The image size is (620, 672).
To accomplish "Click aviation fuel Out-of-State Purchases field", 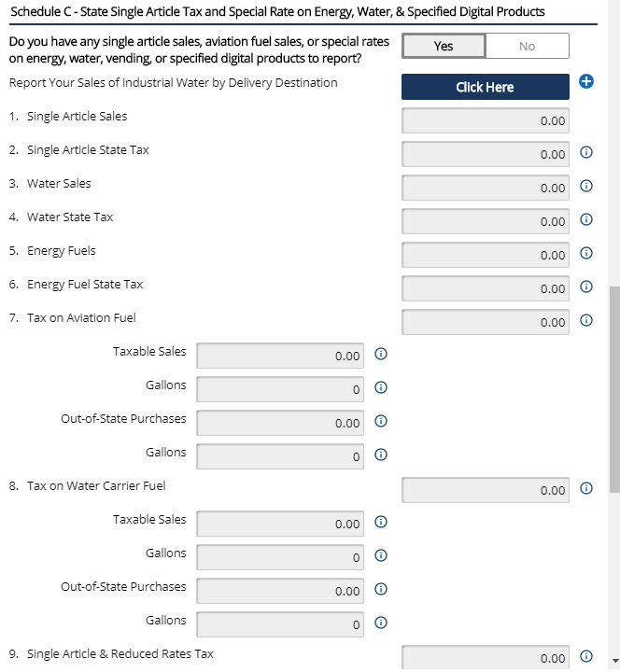I will pos(280,423).
